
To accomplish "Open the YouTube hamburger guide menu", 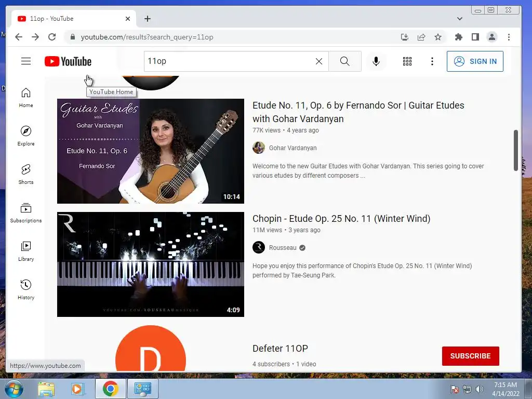I will 26,61.
